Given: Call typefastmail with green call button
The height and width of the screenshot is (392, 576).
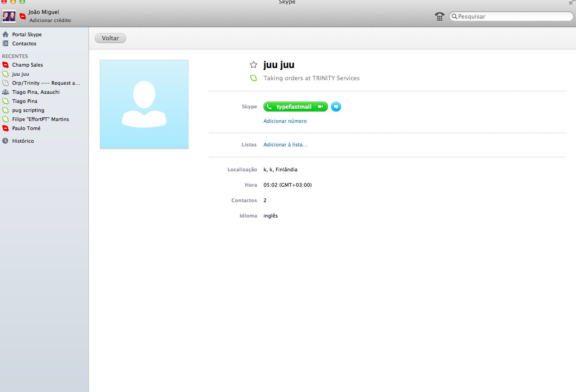Looking at the screenshot, I should tap(289, 107).
